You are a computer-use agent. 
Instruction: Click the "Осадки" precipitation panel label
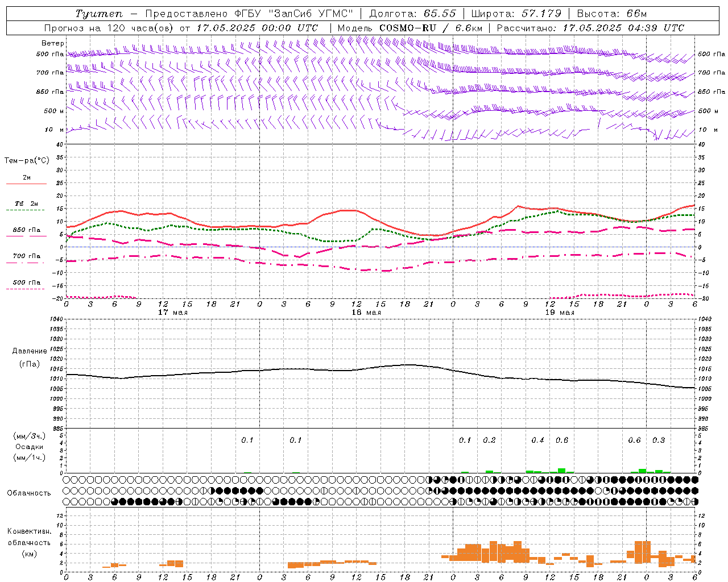pyautogui.click(x=30, y=447)
